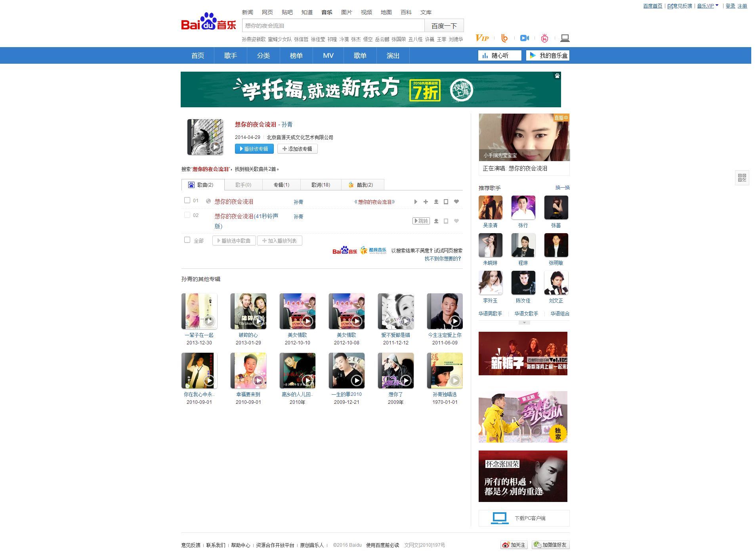Click the 跳转 jump button for song 02
Screen dimensions: 756x557
coord(421,221)
